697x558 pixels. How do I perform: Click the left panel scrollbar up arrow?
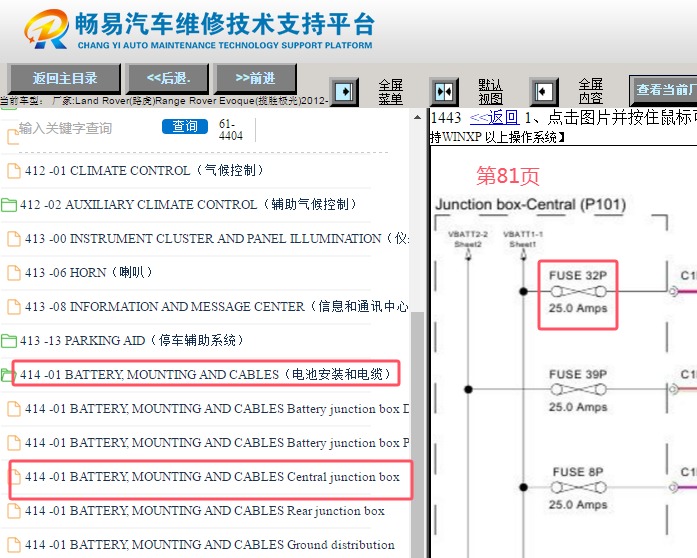point(417,117)
